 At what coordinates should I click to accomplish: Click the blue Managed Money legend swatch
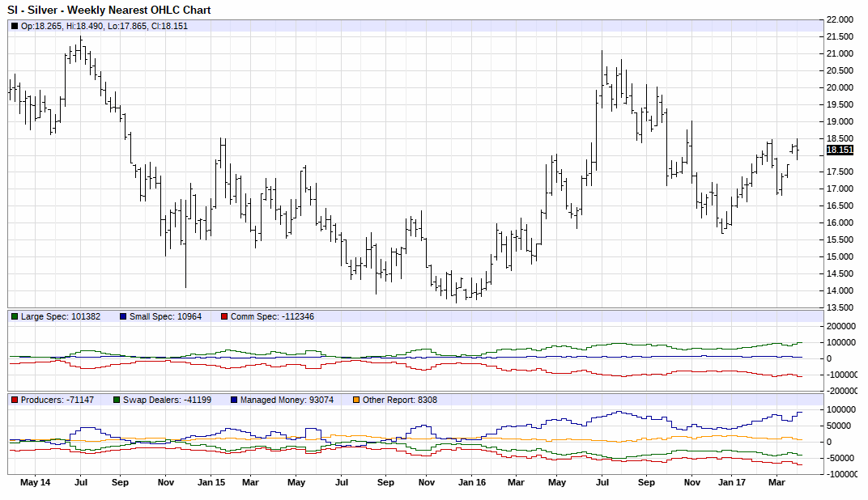click(234, 400)
